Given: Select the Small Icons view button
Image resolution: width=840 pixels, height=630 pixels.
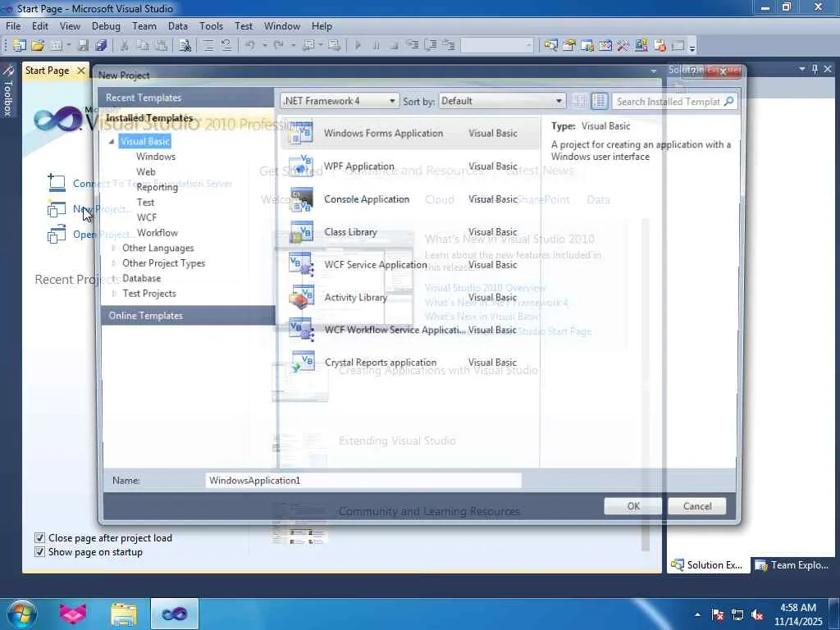Looking at the screenshot, I should click(578, 101).
